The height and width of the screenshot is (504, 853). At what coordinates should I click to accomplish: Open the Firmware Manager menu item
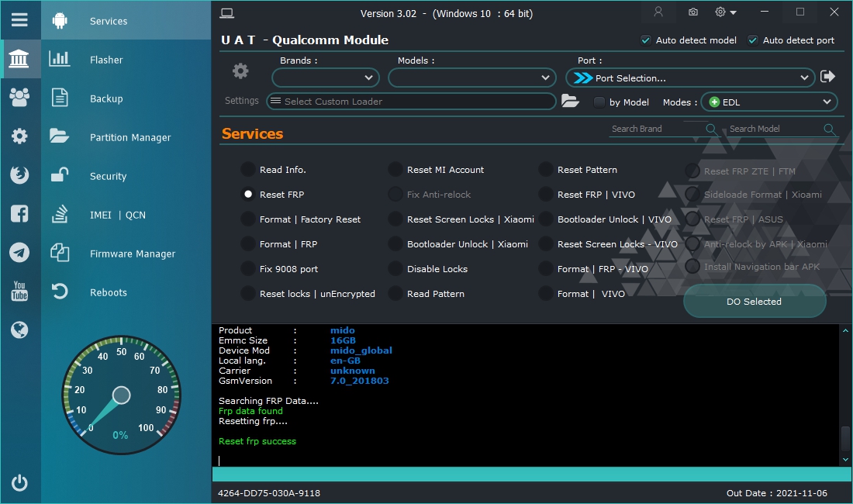(126, 254)
